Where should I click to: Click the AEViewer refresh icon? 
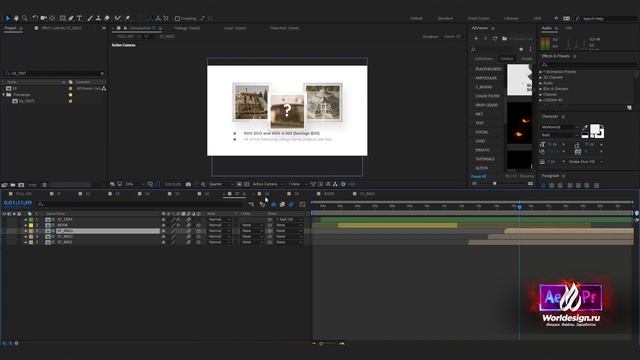(x=495, y=38)
